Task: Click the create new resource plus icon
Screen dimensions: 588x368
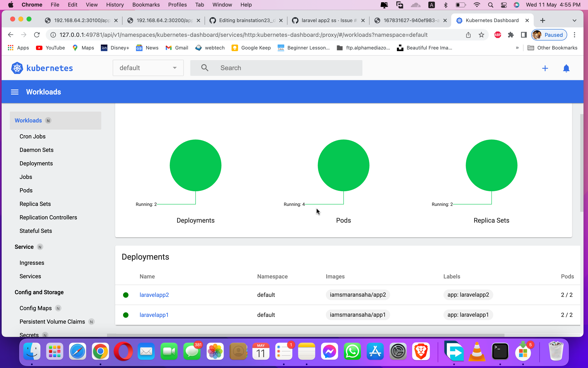Action: pyautogui.click(x=545, y=68)
